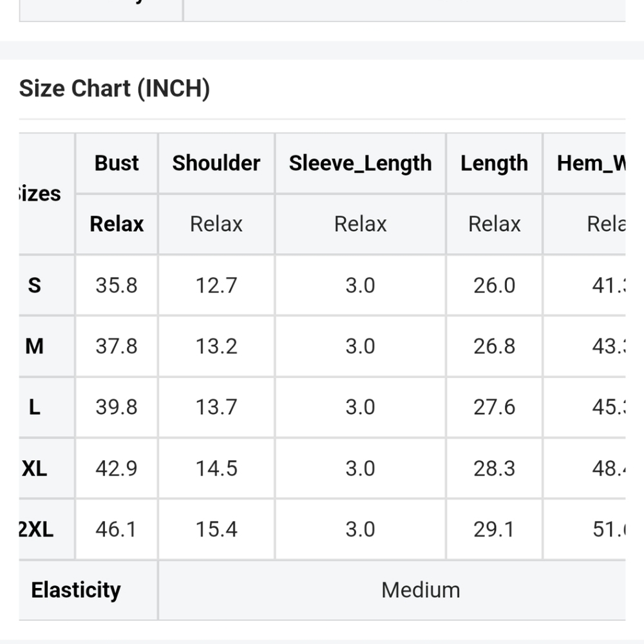644x644 pixels.
Task: Select the Sleeve_Length column header
Action: (360, 164)
